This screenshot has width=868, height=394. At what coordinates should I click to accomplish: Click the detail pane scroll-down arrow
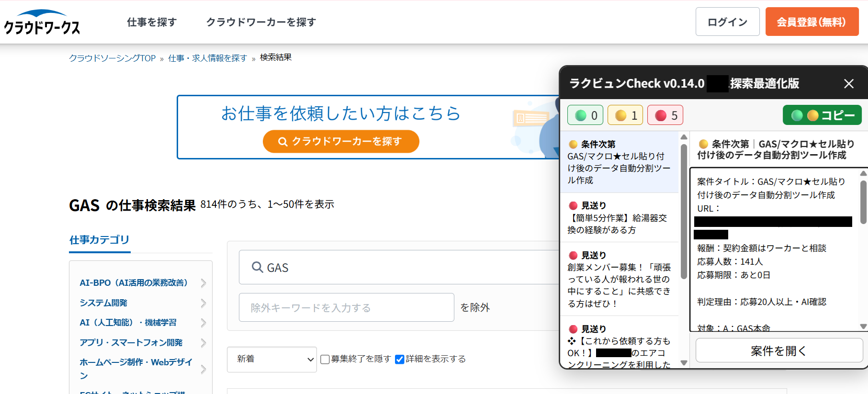click(863, 326)
